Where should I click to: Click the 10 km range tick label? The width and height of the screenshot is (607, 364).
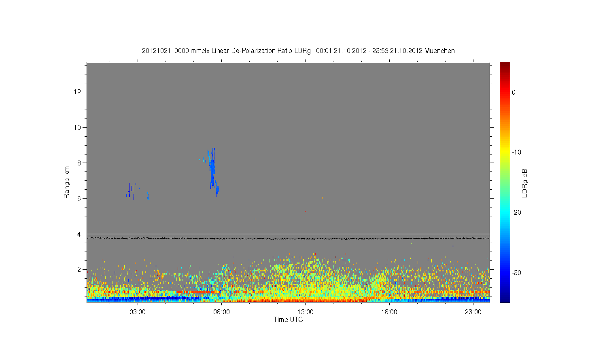pyautogui.click(x=78, y=127)
